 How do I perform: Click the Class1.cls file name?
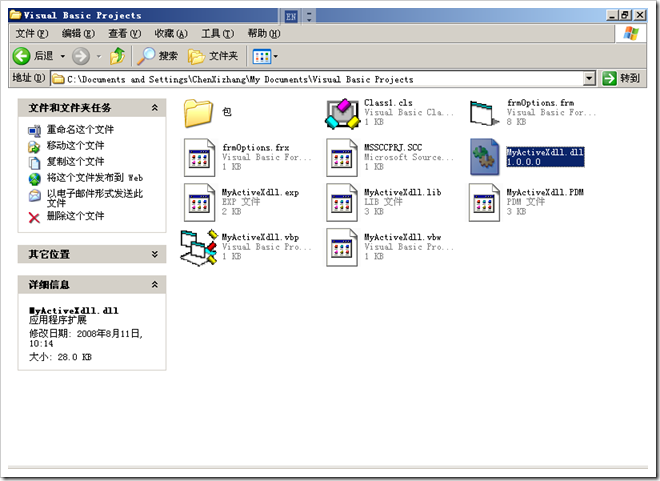[x=388, y=103]
